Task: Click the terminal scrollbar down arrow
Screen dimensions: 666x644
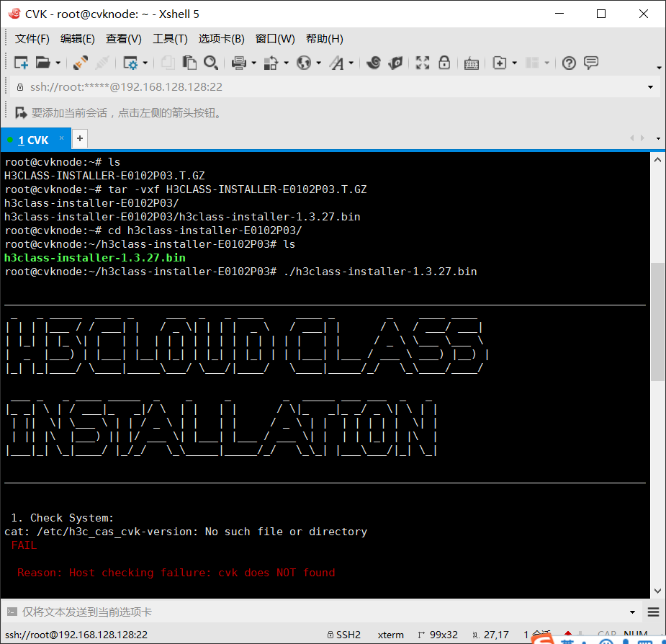Action: click(657, 591)
